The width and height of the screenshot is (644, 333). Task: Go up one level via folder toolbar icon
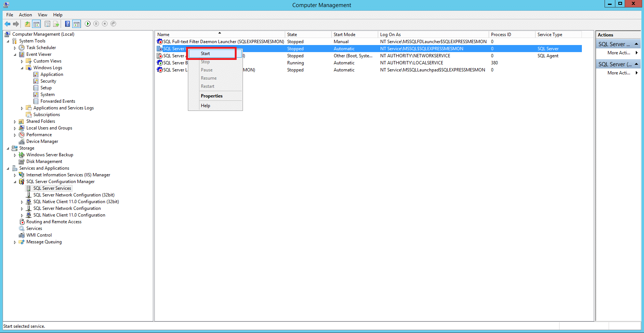[x=28, y=24]
